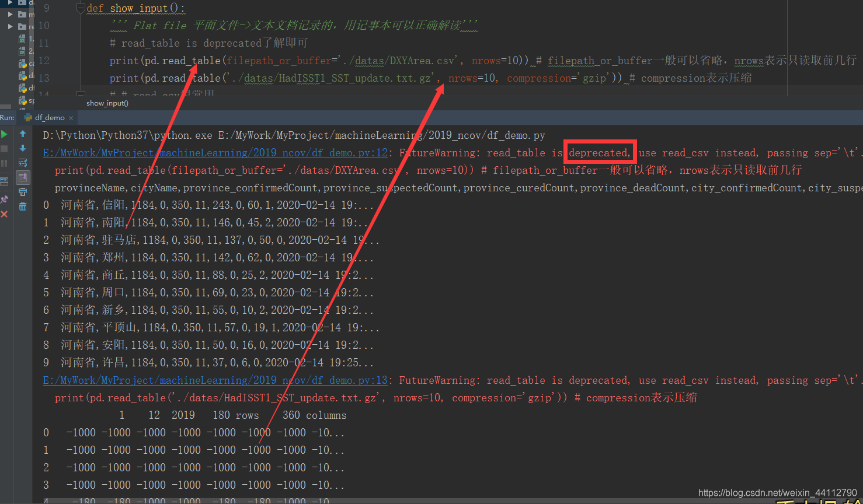Click the python.exe command line in console

click(x=294, y=135)
